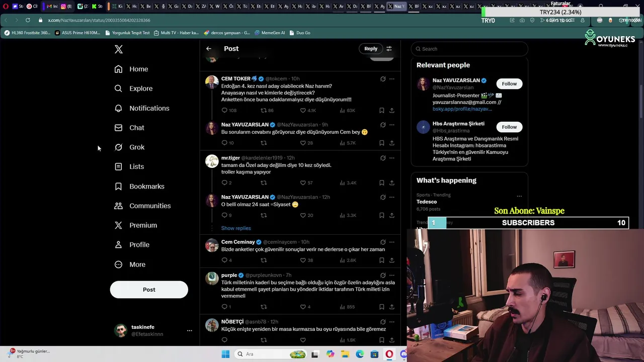Open mr.tiger's profile avatar

click(212, 161)
